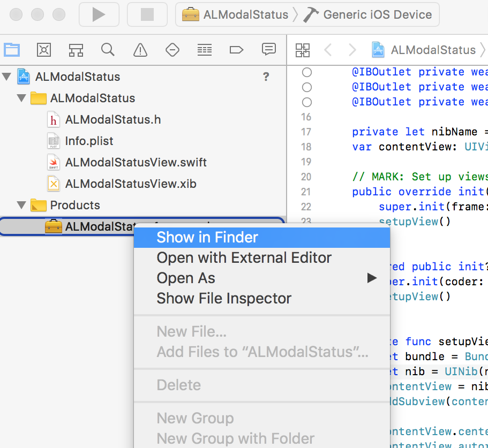488x448 pixels.
Task: Select the Products folder
Action: 143,205
